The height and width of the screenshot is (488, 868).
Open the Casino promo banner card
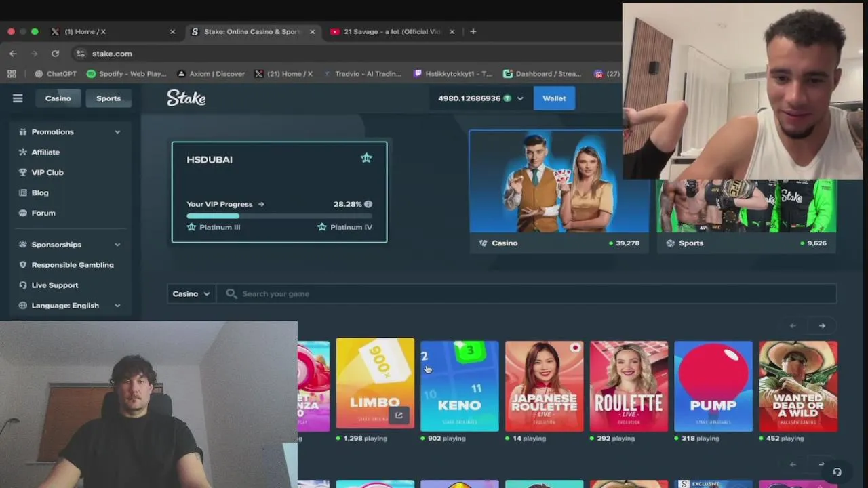pyautogui.click(x=559, y=192)
